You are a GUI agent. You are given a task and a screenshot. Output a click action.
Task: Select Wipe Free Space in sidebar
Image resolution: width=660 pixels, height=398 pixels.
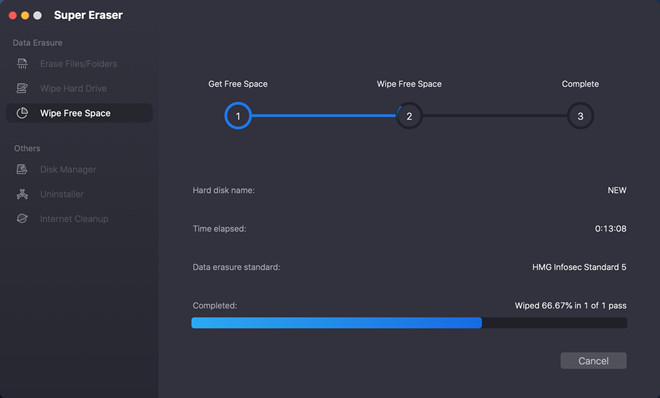79,113
